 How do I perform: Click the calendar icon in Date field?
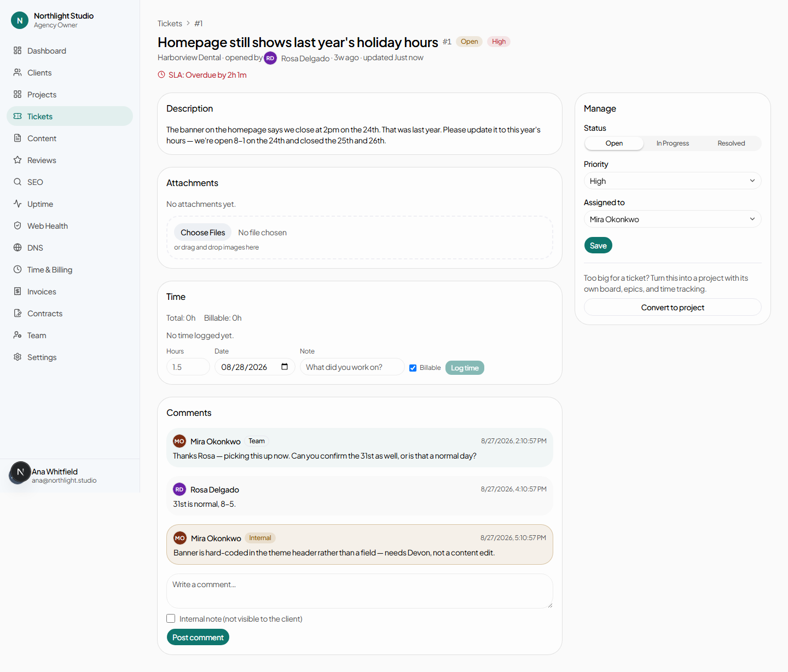click(285, 367)
